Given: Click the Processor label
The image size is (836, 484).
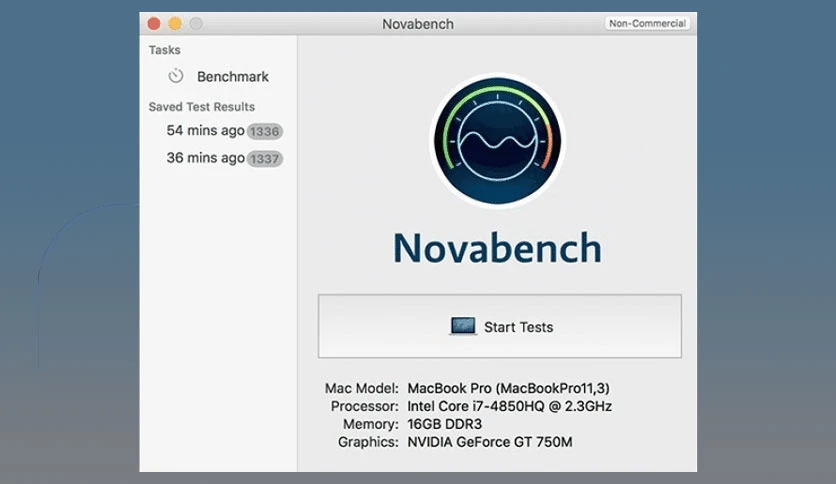Looking at the screenshot, I should [365, 406].
